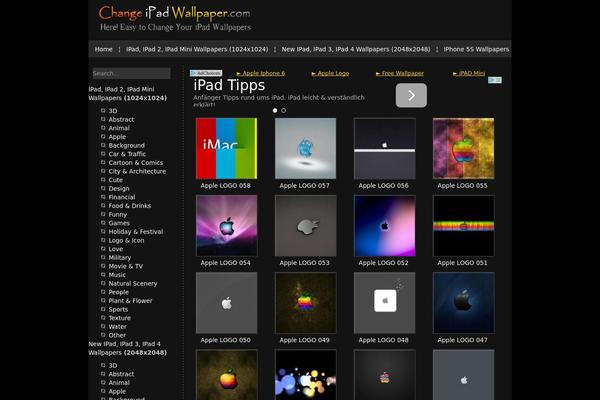Open the Car & Traffic category
The width and height of the screenshot is (600, 400).
pos(127,154)
